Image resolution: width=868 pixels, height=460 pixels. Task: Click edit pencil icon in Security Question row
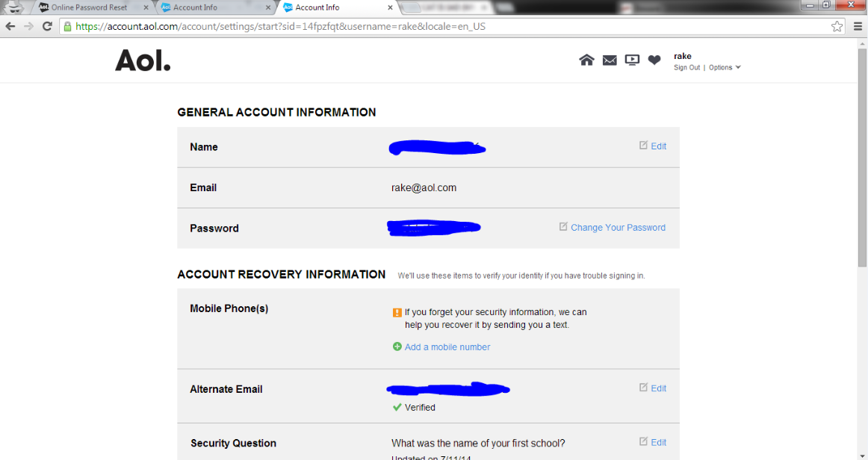[x=643, y=441]
